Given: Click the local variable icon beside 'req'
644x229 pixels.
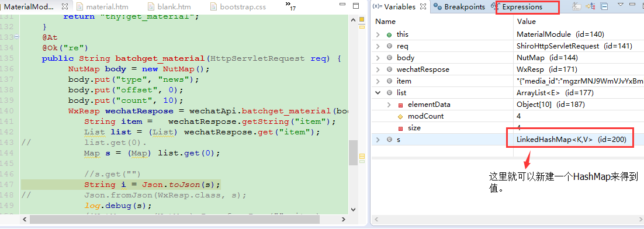Looking at the screenshot, I should pyautogui.click(x=389, y=46).
